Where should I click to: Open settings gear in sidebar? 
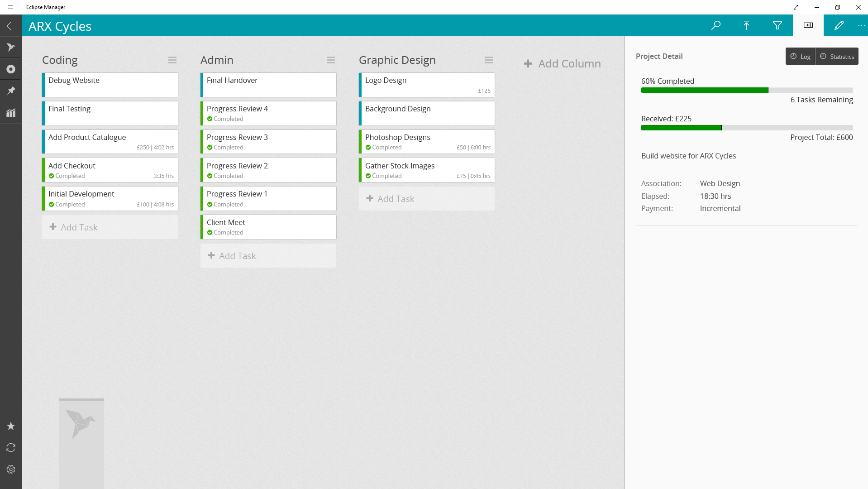point(11,470)
